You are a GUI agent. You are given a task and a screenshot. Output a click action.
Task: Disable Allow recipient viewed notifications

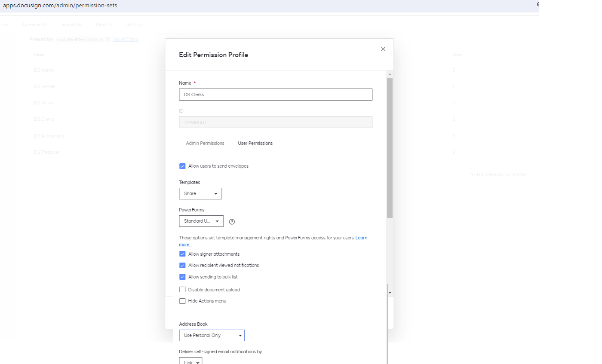(x=182, y=265)
